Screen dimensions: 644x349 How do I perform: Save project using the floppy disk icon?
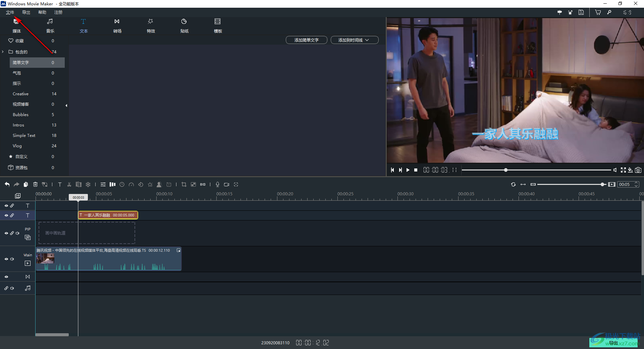point(581,12)
